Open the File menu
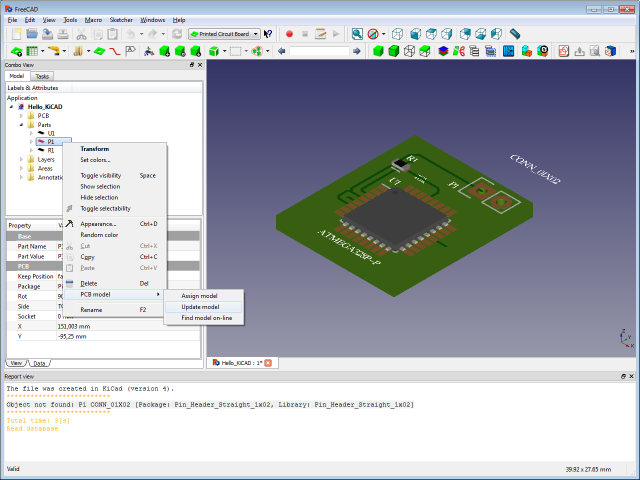Screen dimensions: 640x480 tap(12, 20)
